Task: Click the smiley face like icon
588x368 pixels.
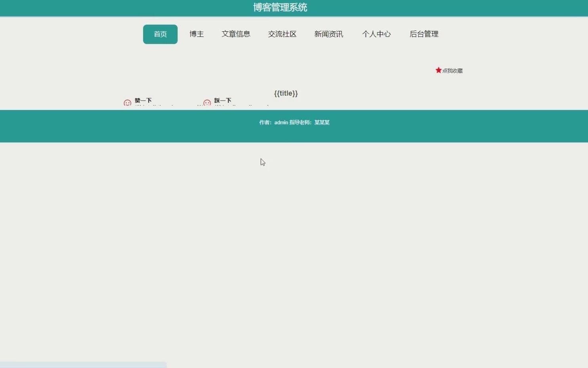Action: pos(127,103)
